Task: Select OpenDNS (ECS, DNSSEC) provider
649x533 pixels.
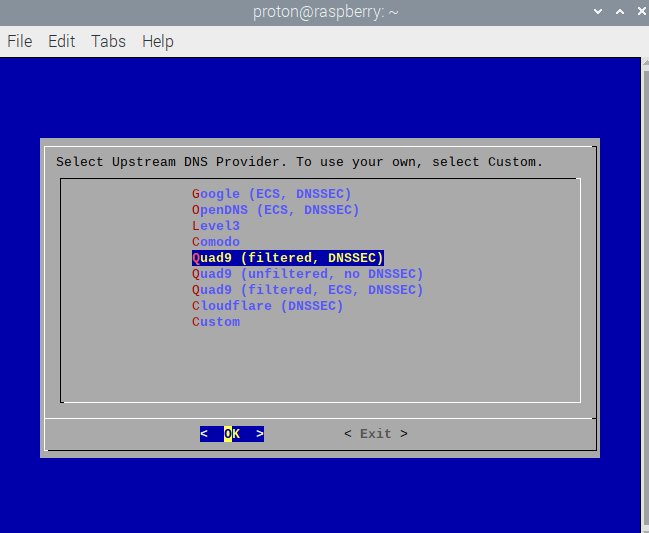Action: click(x=275, y=210)
